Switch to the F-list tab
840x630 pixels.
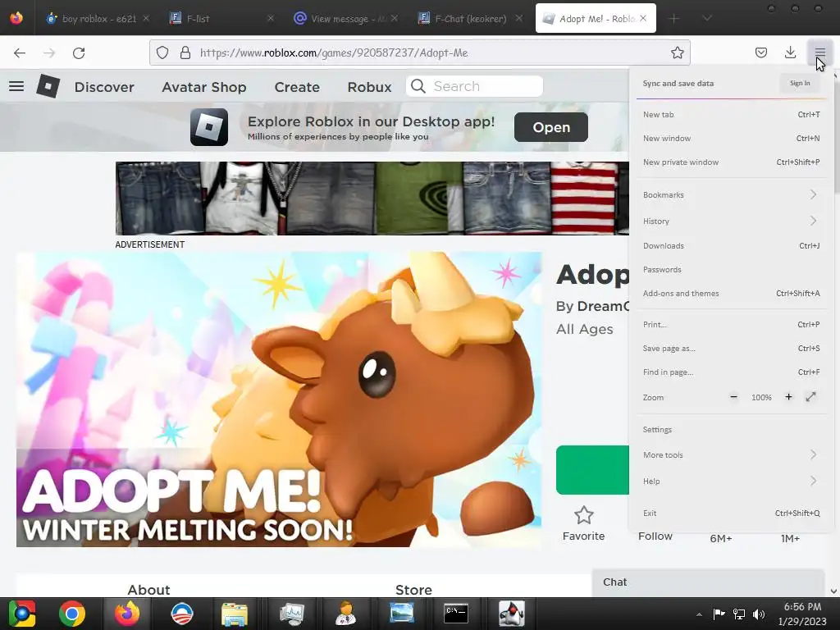pos(221,18)
